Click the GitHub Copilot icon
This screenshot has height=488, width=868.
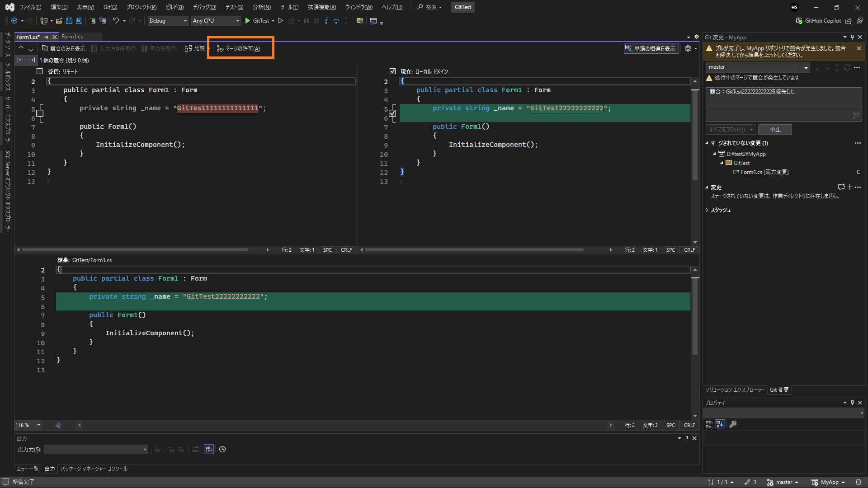tap(799, 21)
